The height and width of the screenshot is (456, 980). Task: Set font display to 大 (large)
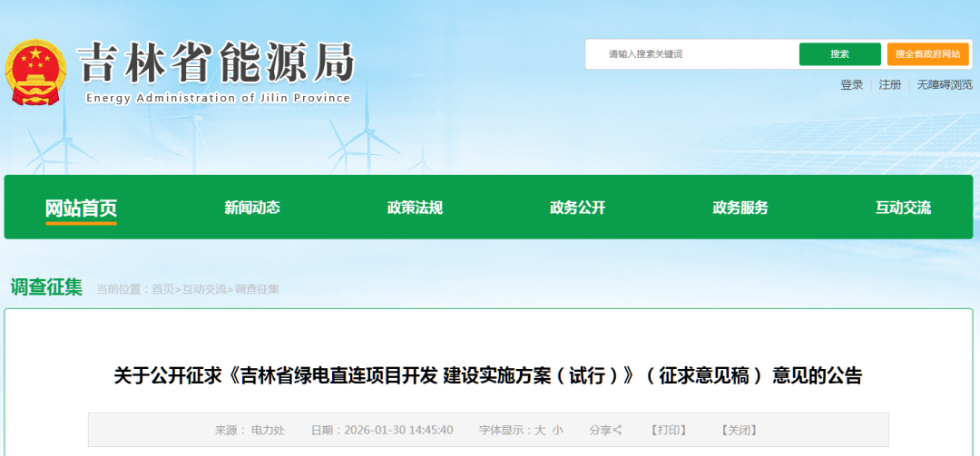coord(540,430)
